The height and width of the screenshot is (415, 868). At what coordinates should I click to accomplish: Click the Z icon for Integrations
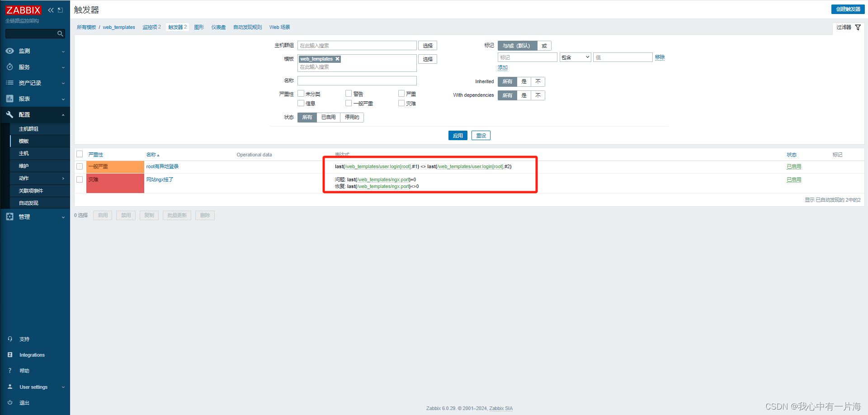coord(10,355)
